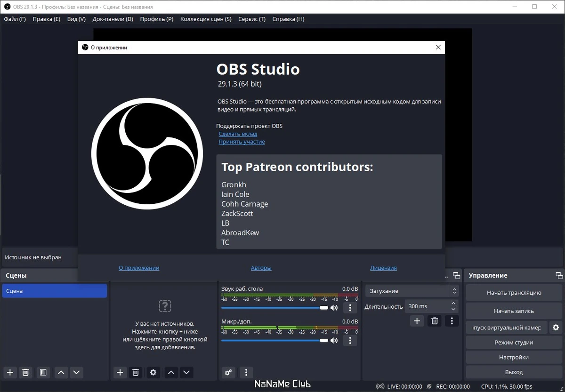Open desktop audio three-dot options
This screenshot has height=392, width=565.
(x=350, y=308)
